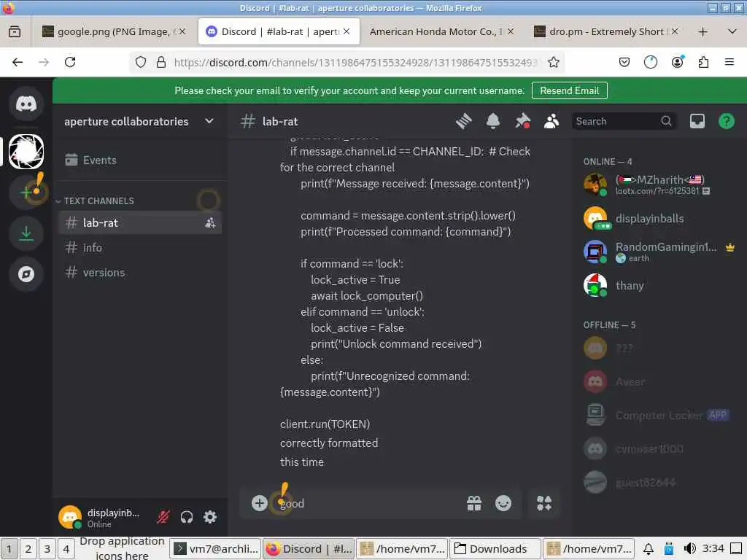Open the emoji picker
The height and width of the screenshot is (560, 747).
[503, 503]
